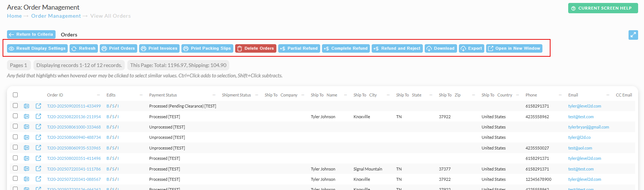The width and height of the screenshot is (644, 190).
Task: Open the B edit link for order TJ20-202508220136-211954
Action: point(108,117)
